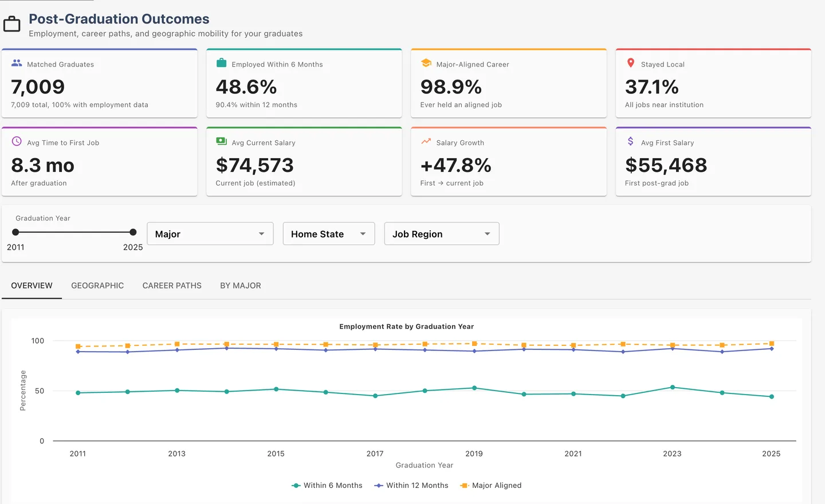Open the Career Paths tab

click(172, 285)
